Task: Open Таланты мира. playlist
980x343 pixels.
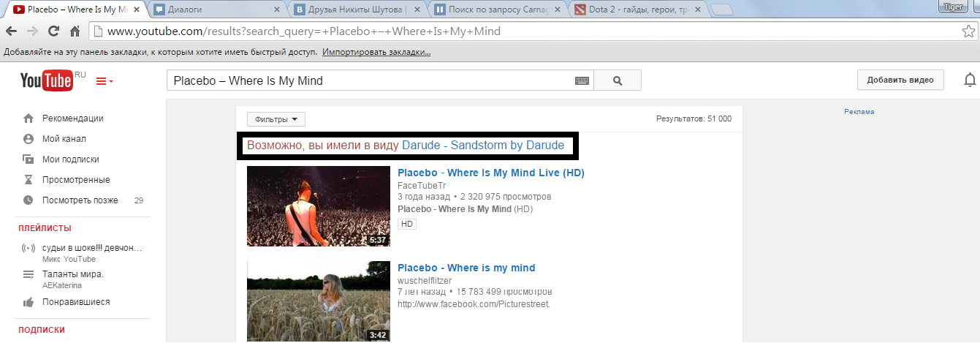Action: [73, 274]
